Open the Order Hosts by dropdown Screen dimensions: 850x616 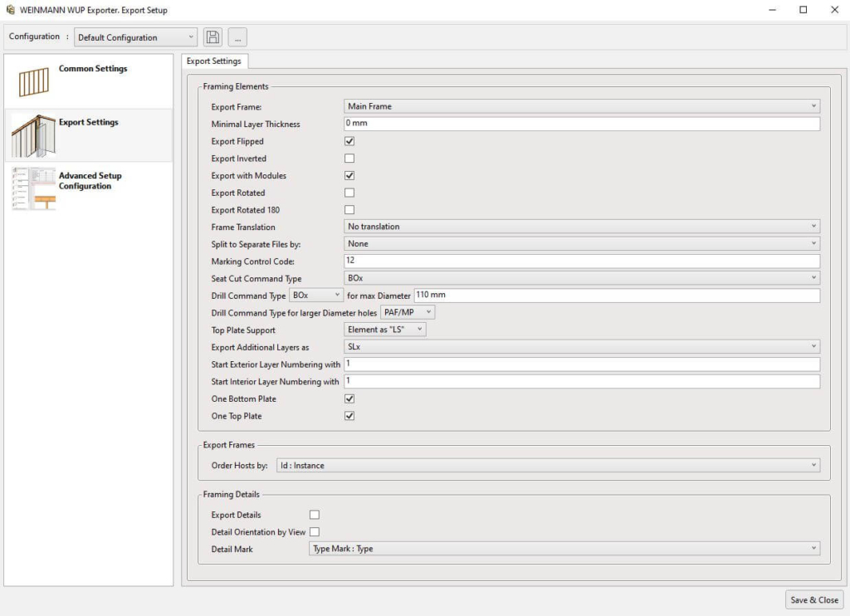tap(548, 465)
